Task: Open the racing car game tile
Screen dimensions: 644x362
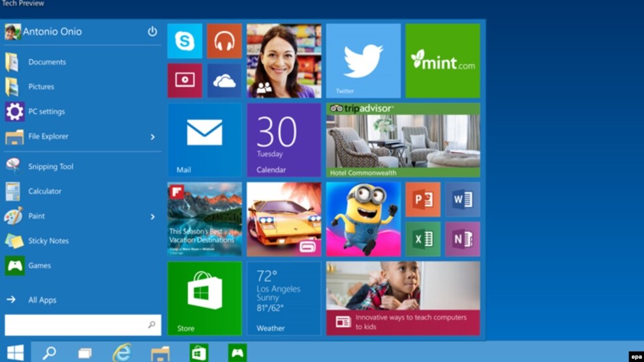Action: 284,219
